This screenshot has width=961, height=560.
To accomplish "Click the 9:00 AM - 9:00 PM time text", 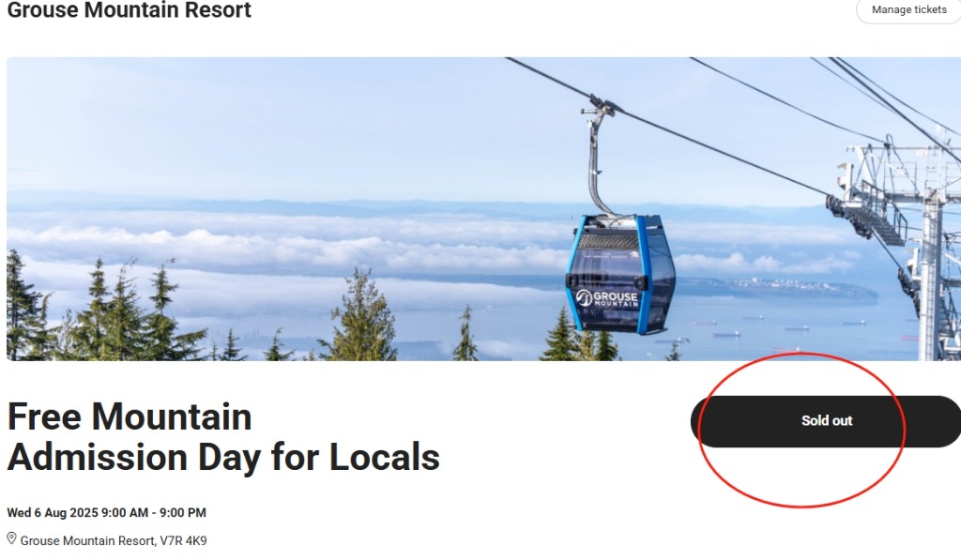I will click(x=153, y=512).
